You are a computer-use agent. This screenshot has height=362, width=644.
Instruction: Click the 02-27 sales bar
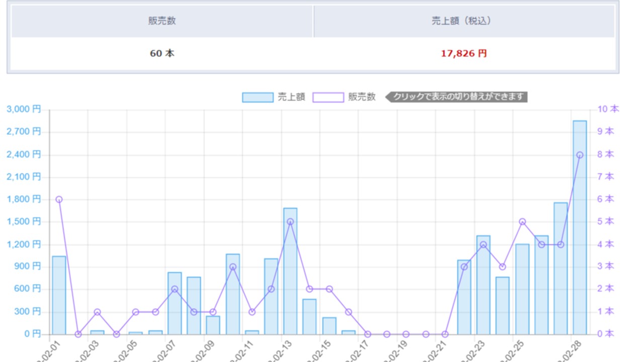(x=560, y=268)
